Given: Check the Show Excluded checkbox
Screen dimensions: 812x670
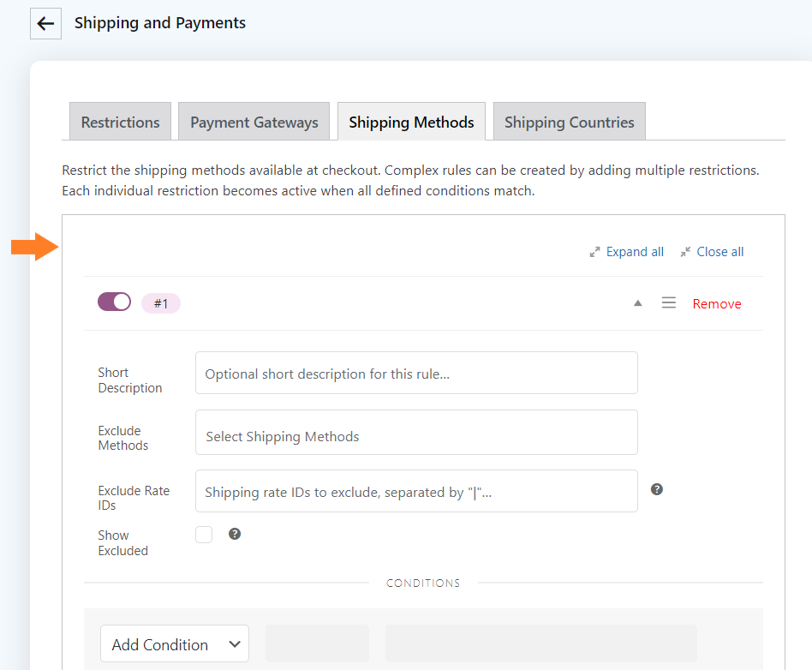Looking at the screenshot, I should point(204,535).
